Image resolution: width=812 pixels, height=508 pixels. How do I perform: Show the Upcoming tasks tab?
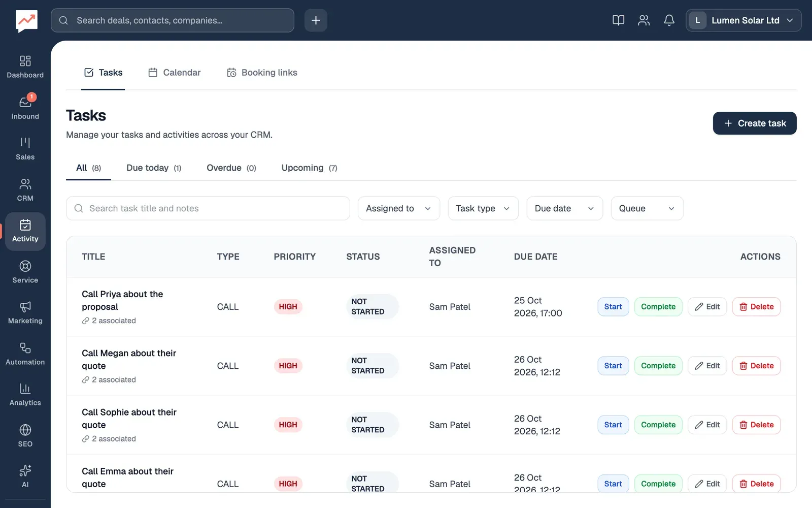click(x=310, y=168)
